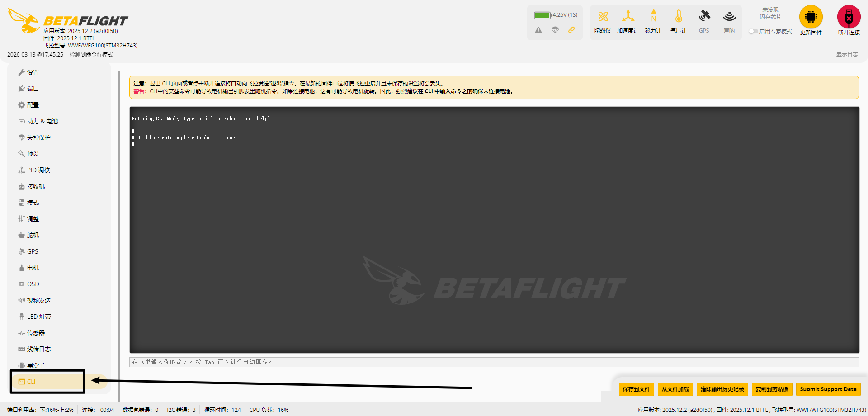
Task: Select the Failsafe tab
Action: (x=38, y=137)
